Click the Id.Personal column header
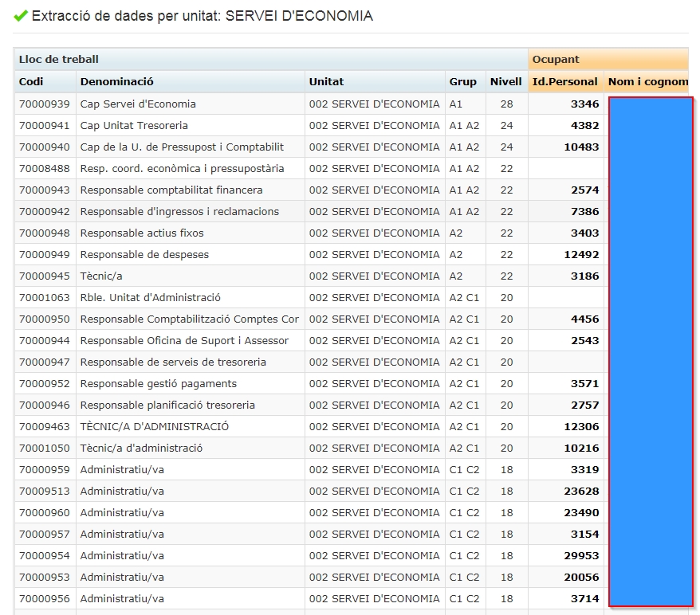 coord(565,81)
